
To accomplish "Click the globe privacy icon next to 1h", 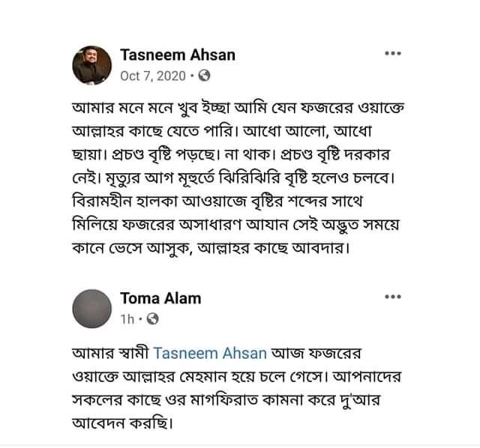I will pos(153,319).
